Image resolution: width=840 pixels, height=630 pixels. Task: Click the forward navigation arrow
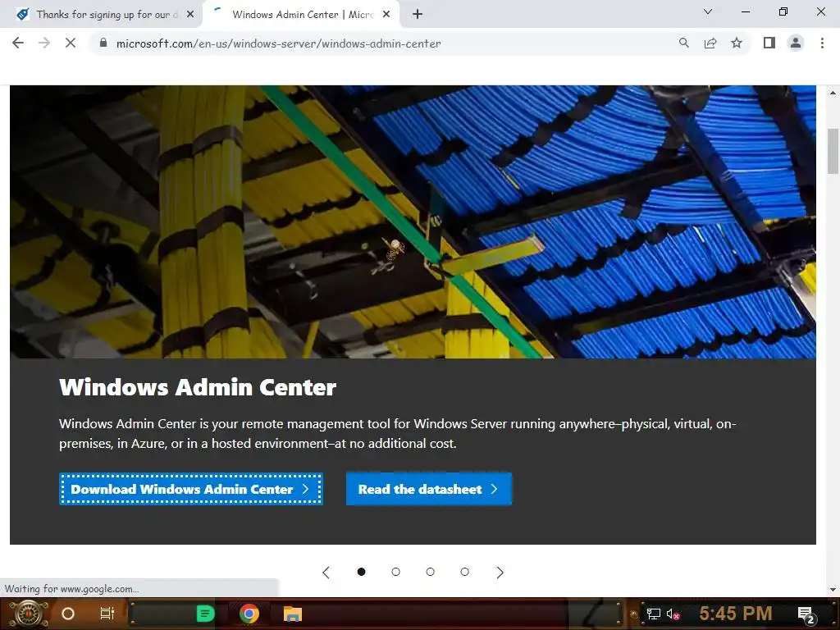click(x=44, y=43)
